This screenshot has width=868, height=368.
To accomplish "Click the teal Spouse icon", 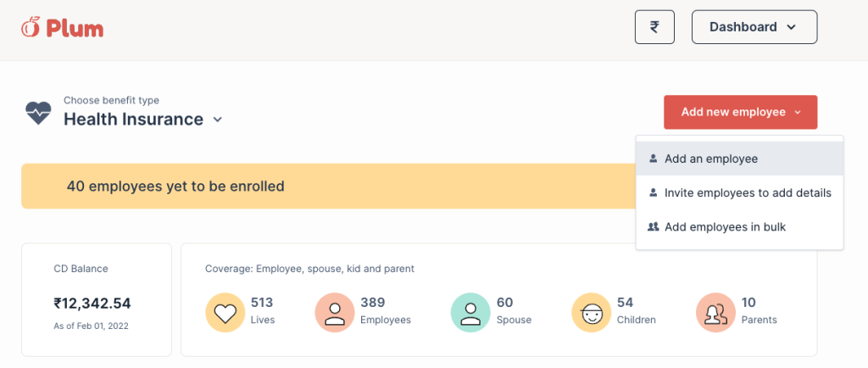I will (470, 313).
